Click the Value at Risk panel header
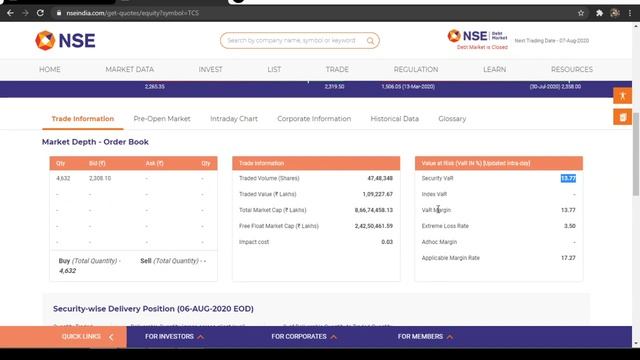Viewport: 640px width, 360px height. pyautogui.click(x=499, y=163)
